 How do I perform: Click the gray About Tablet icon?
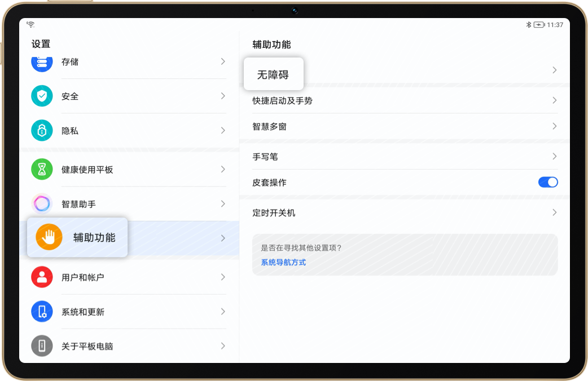tap(42, 346)
